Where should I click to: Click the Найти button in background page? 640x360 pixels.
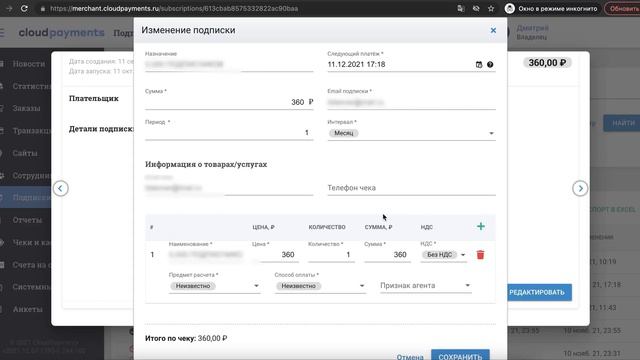[622, 123]
